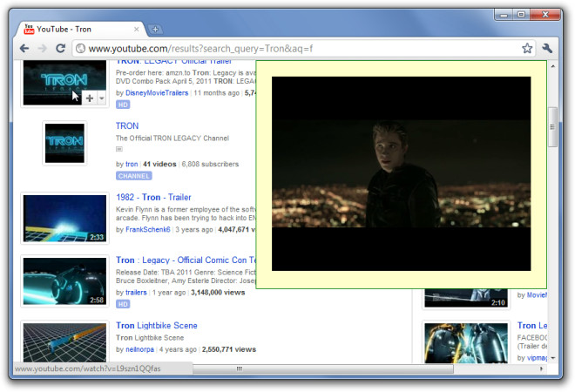Click the right-column Tron Legacy costume thumbnail

click(466, 342)
